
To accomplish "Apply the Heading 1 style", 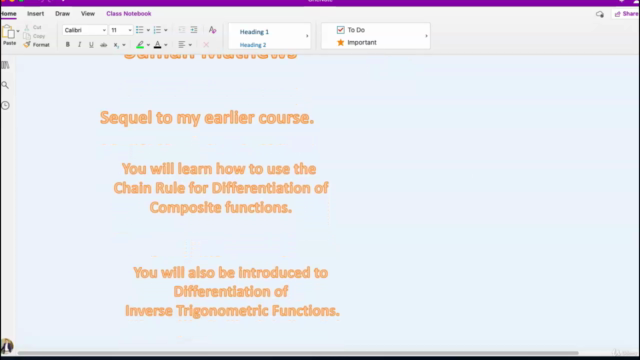I will [x=254, y=32].
